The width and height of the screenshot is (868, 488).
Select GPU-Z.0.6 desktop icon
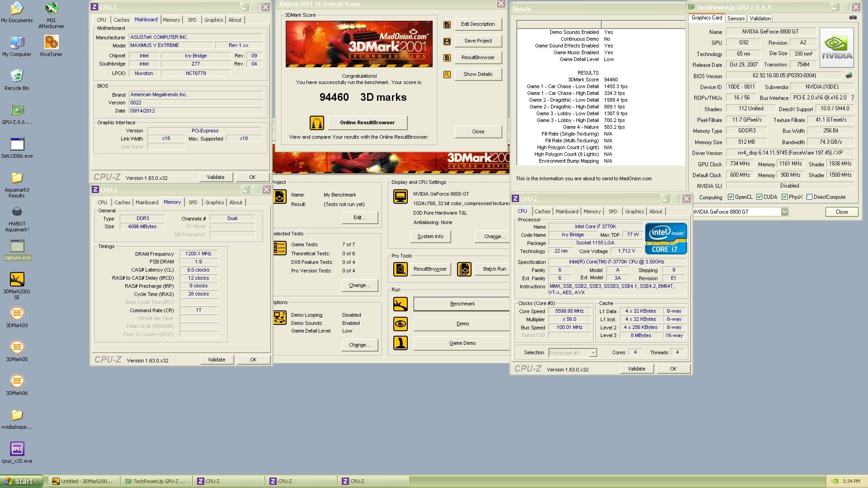click(17, 114)
